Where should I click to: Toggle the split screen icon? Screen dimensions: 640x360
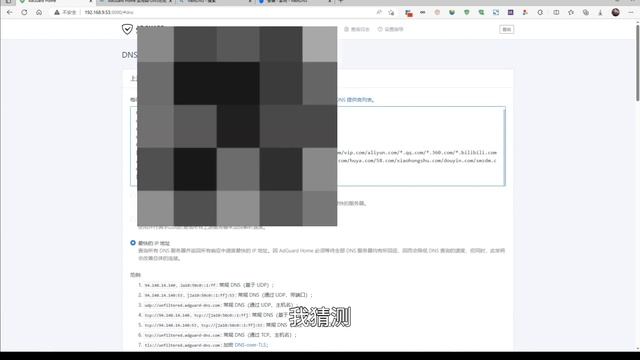[x=556, y=12]
